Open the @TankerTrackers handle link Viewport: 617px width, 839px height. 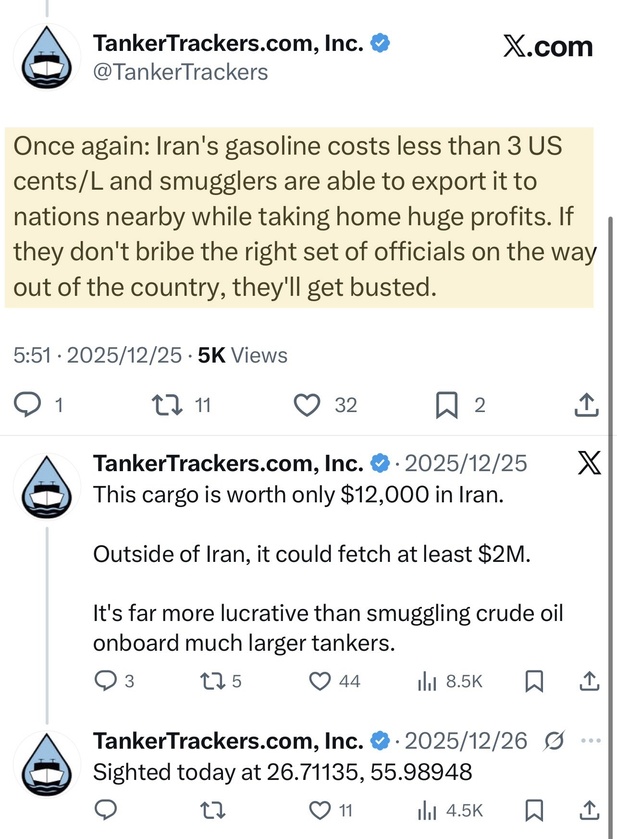(x=180, y=71)
